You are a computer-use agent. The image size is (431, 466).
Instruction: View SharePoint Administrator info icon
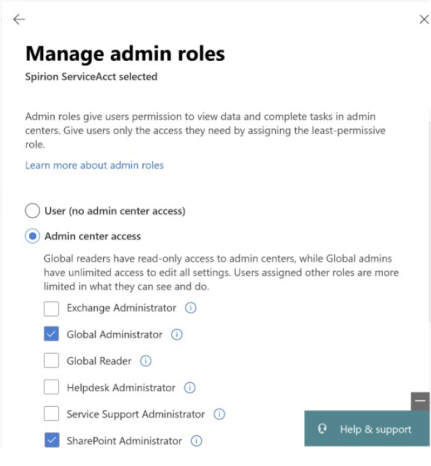196,441
